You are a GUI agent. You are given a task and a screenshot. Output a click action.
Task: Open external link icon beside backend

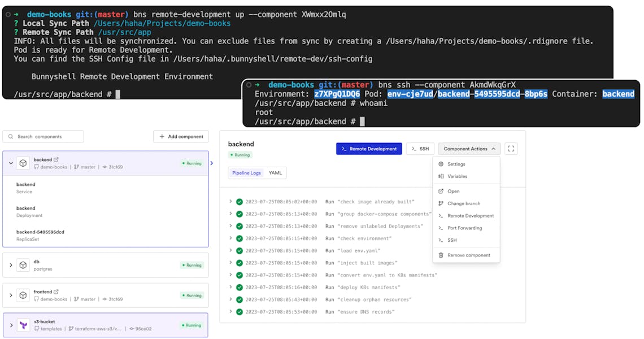56,160
